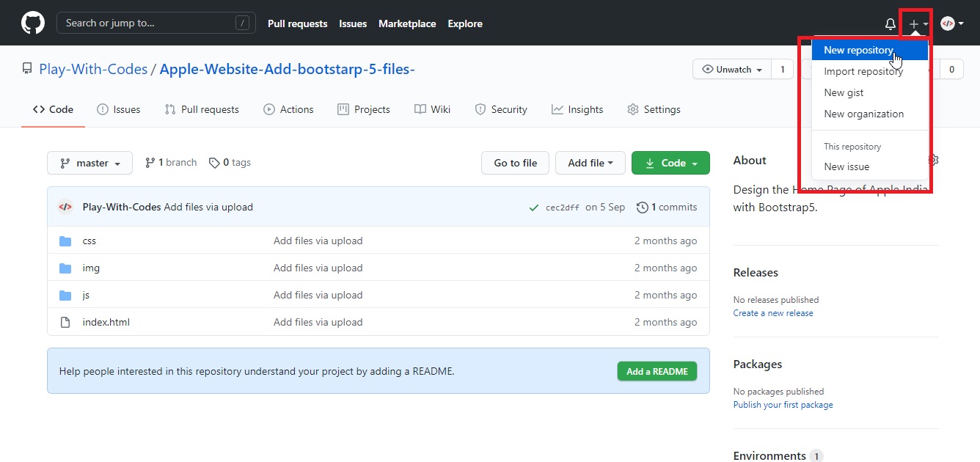Select New gist menu entry
Screen dimensions: 980x462
[869, 92]
